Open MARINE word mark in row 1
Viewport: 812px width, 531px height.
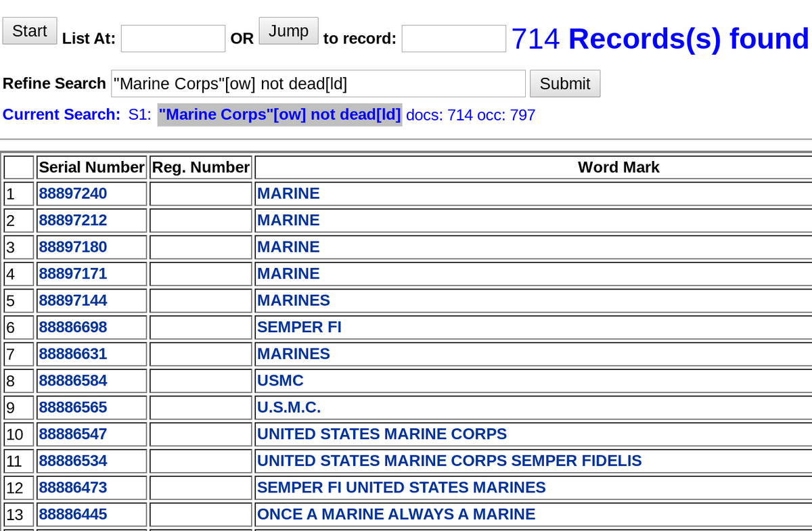tap(288, 193)
